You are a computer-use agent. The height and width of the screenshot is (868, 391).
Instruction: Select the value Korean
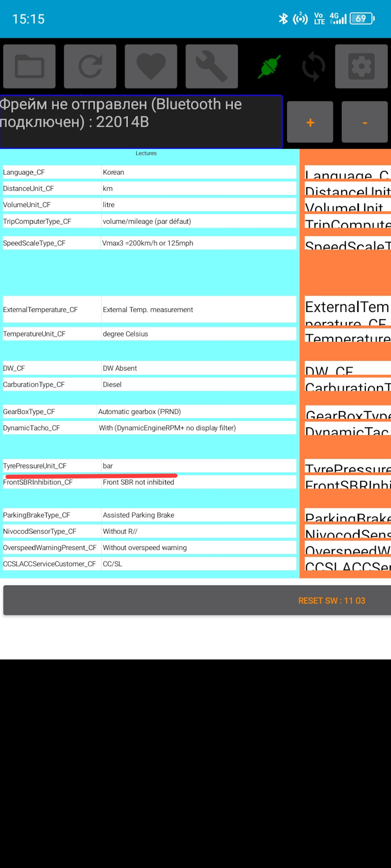(113, 172)
